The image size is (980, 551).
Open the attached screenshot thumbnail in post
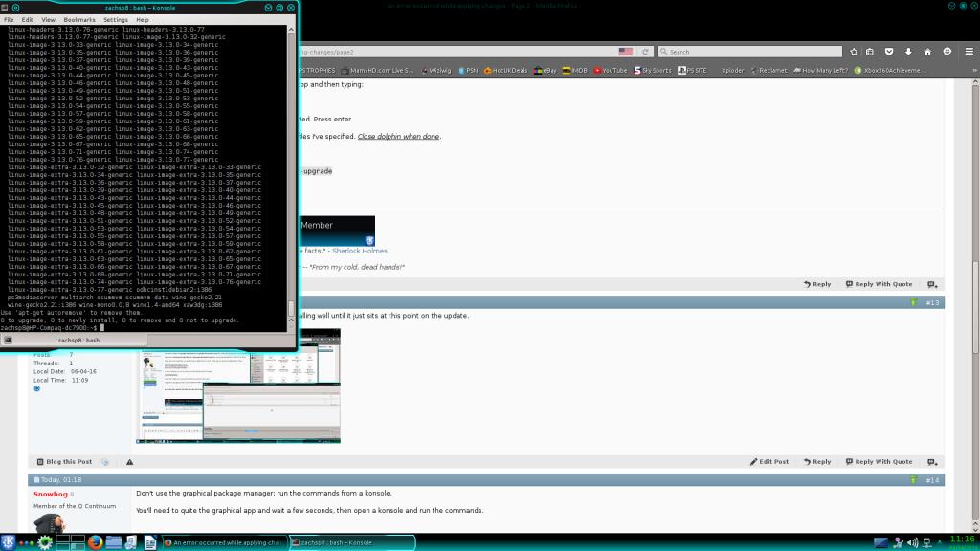pyautogui.click(x=238, y=387)
